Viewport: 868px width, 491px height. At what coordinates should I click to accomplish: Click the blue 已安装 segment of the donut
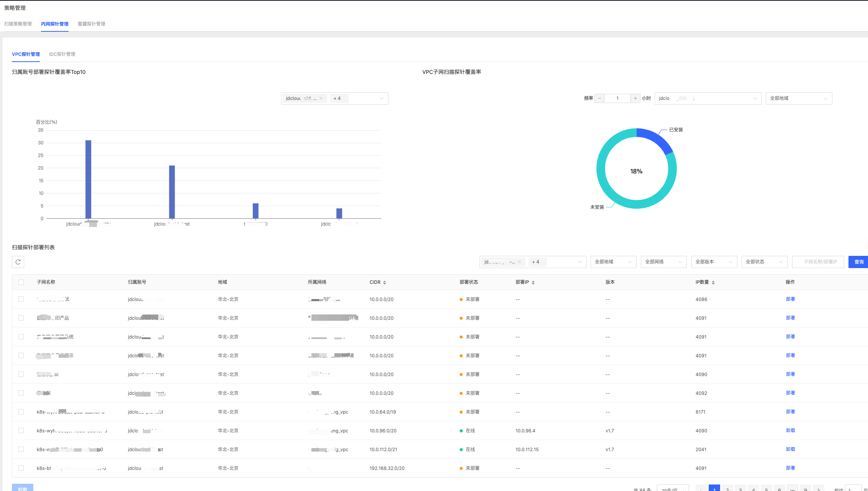(x=657, y=138)
